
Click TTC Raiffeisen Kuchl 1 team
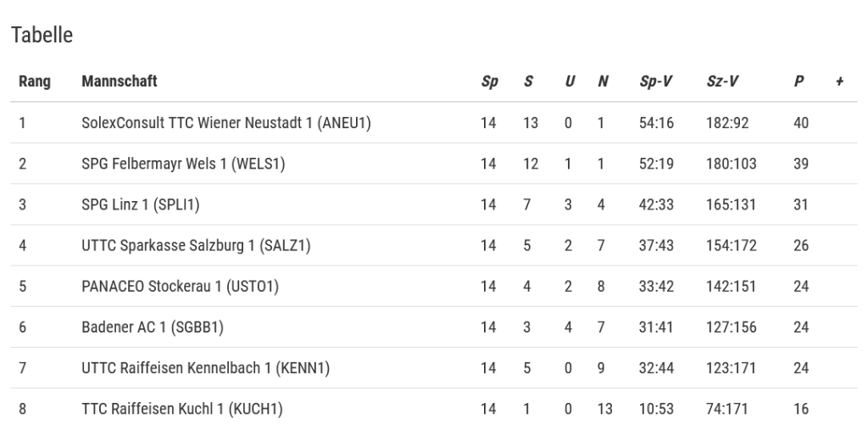click(182, 409)
